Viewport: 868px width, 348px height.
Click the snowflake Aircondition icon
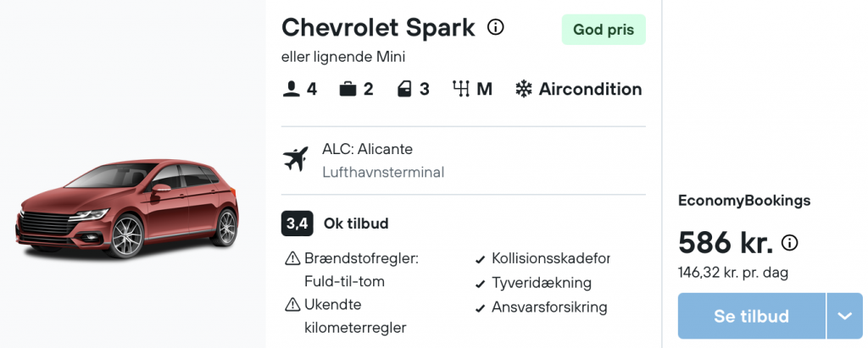[523, 89]
